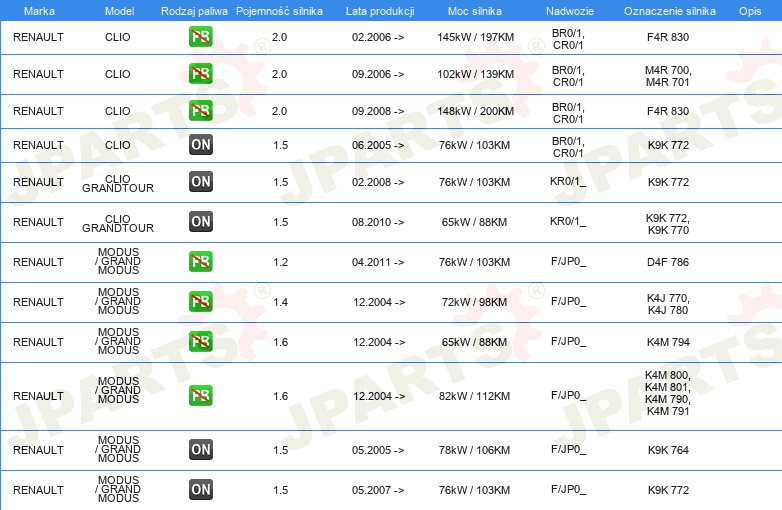This screenshot has height=510, width=782.
Task: Click the K4J 770, K4J 780 engine code cell
Action: tap(668, 304)
